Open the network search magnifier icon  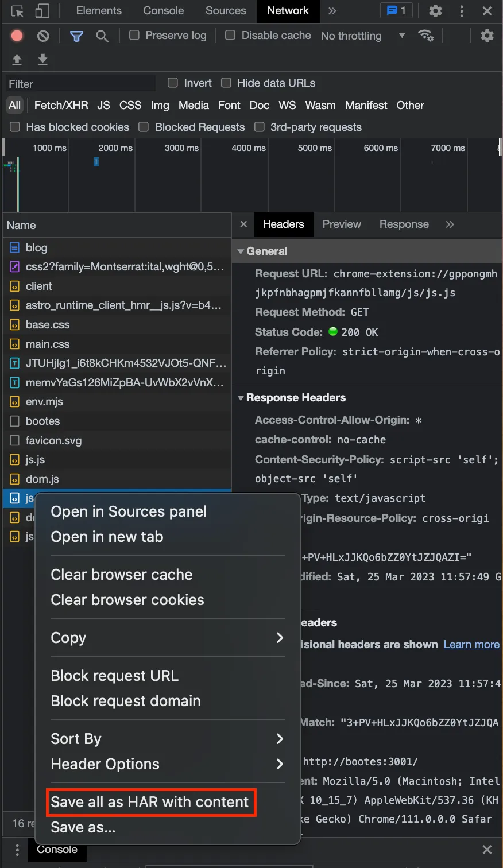click(102, 36)
